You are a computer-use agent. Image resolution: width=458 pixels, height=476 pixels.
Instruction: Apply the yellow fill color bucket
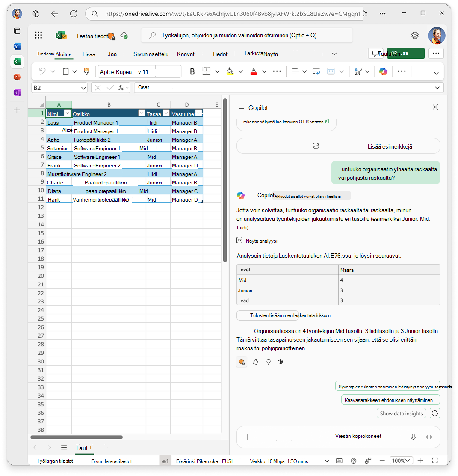coord(230,71)
